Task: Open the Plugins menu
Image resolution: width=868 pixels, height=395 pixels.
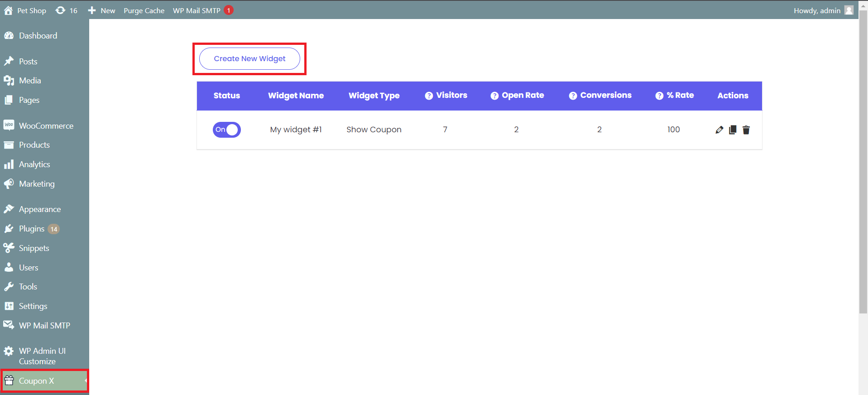Action: [44, 229]
